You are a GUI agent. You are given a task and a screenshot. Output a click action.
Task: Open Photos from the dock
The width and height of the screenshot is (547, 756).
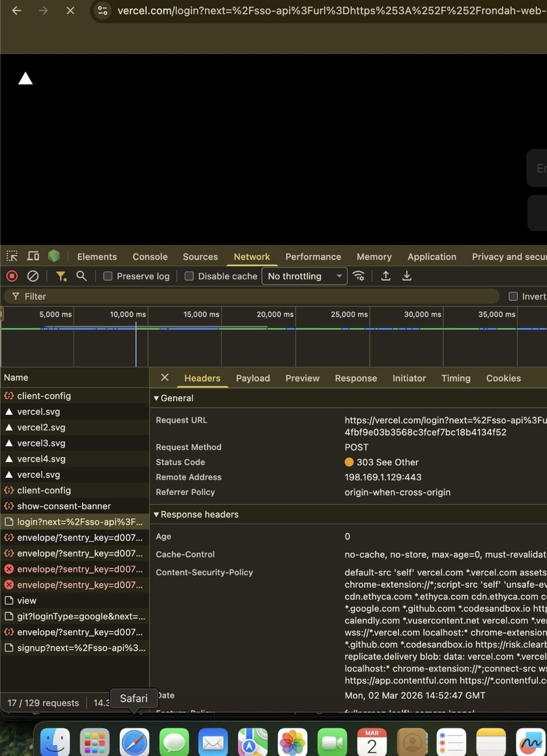click(292, 742)
